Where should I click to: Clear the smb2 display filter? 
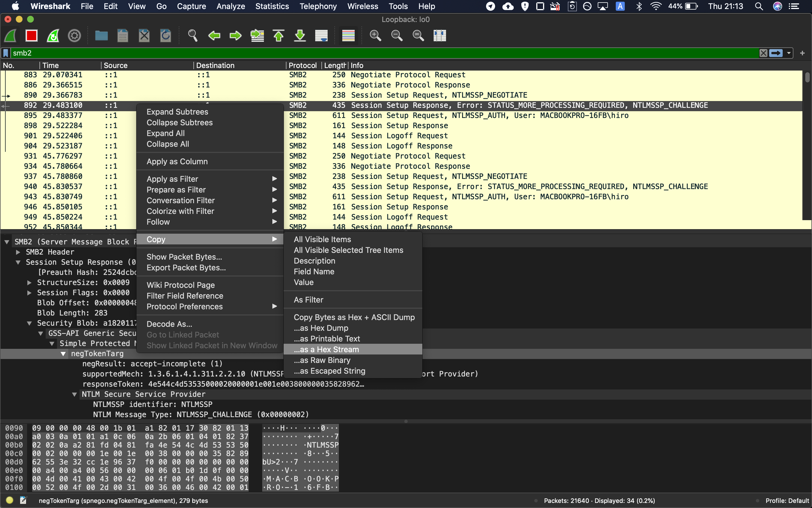click(763, 53)
